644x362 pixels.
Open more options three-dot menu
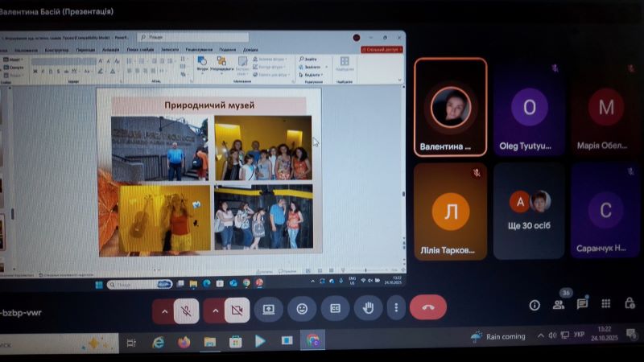394,308
